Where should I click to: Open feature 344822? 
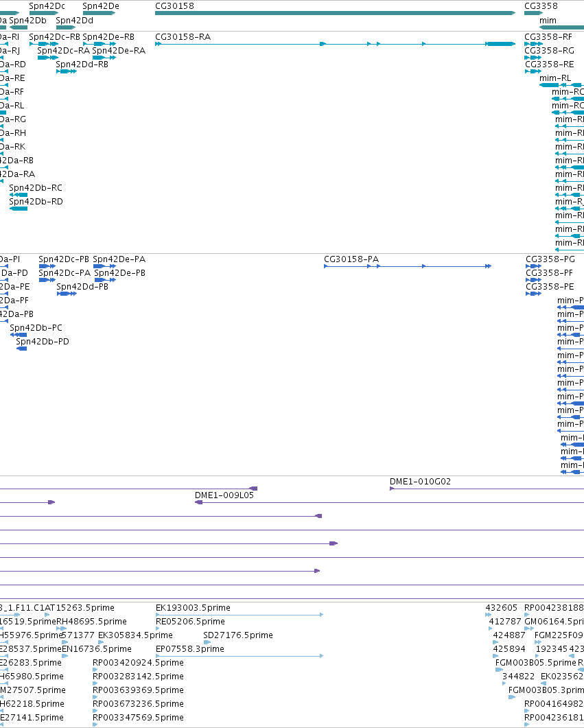point(519,677)
